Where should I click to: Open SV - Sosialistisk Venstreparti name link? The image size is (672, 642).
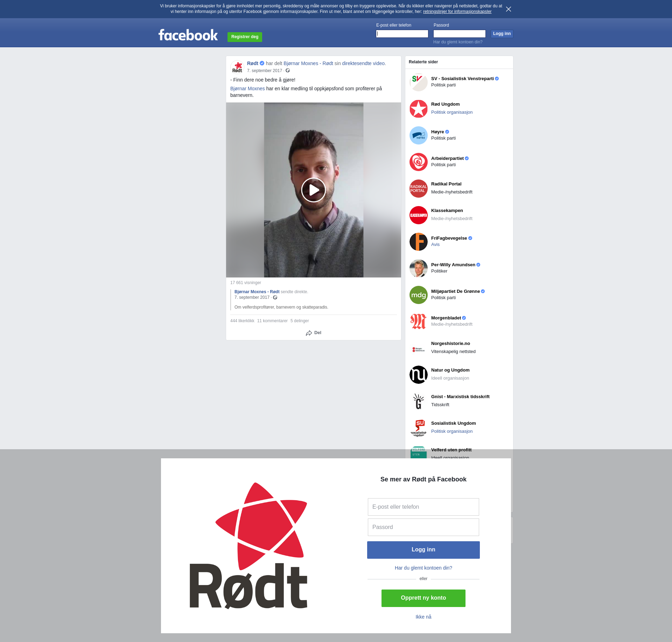[462, 79]
